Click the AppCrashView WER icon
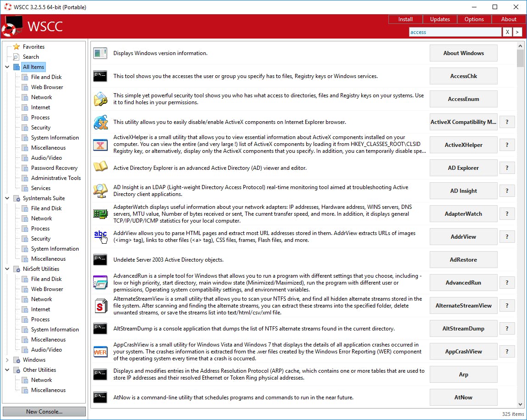The height and width of the screenshot is (420, 527). pos(100,352)
